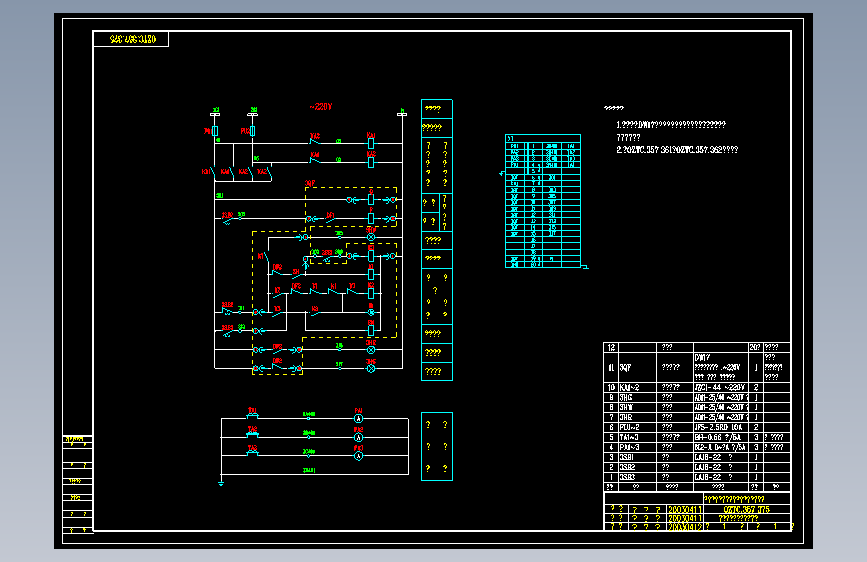Click '3HR' row in parts table
Viewport: 867px width, 562px height.
tap(697, 417)
